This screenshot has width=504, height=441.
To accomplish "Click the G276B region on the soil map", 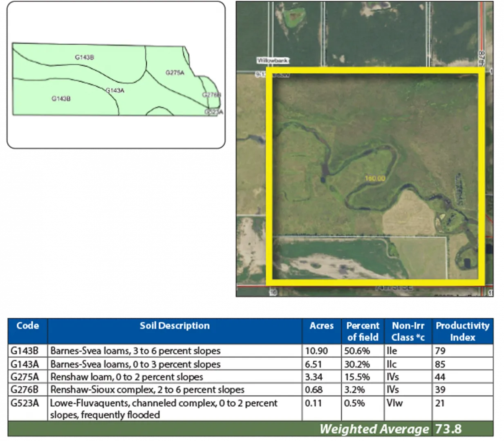I will (x=211, y=95).
